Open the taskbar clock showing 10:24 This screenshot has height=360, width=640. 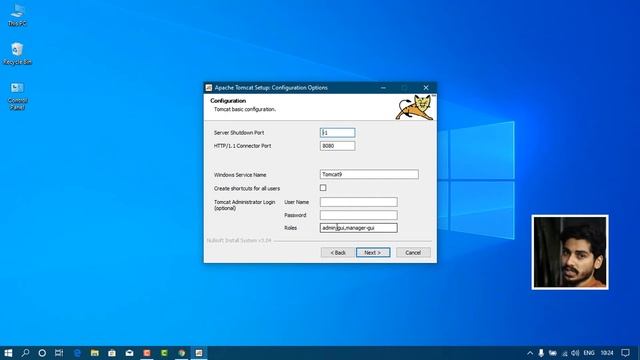[607, 353]
